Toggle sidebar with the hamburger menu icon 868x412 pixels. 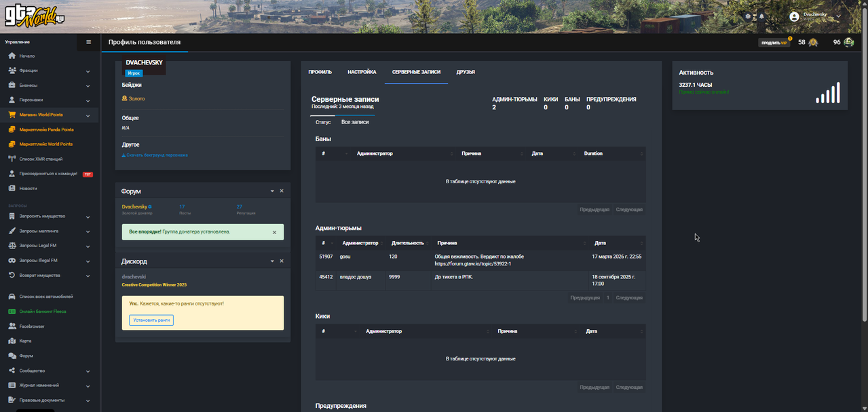88,42
